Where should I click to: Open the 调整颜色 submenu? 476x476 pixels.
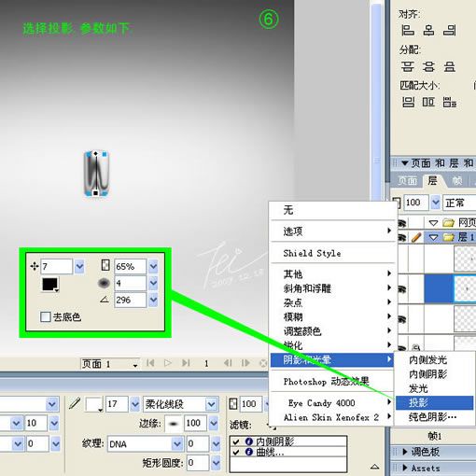tap(333, 331)
